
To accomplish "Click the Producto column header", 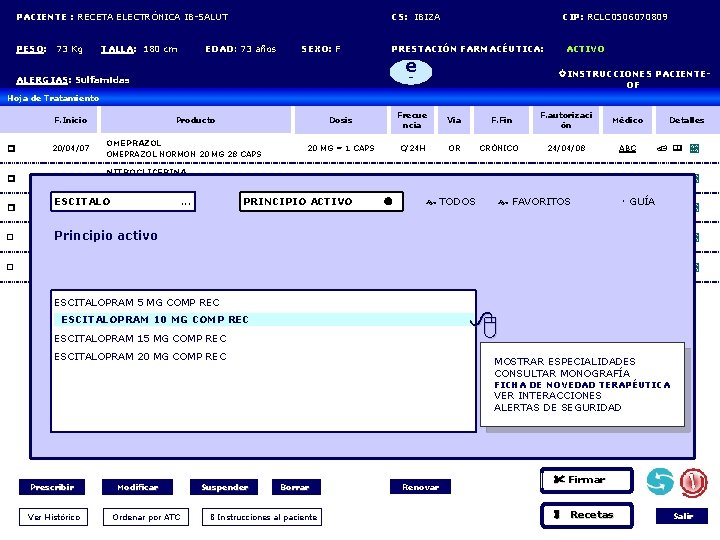I will [x=196, y=120].
